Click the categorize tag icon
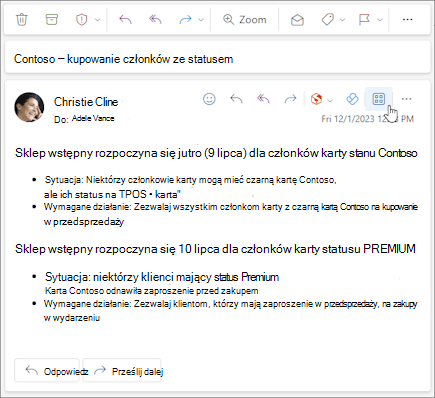This screenshot has width=435, height=398. [328, 20]
